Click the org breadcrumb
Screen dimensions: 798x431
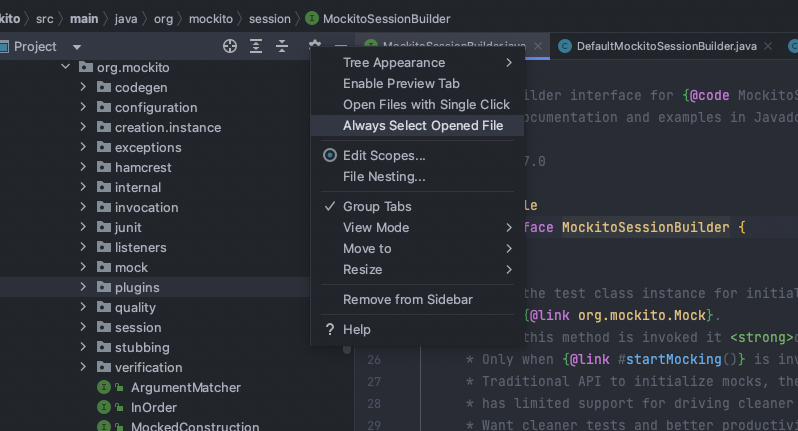click(163, 19)
